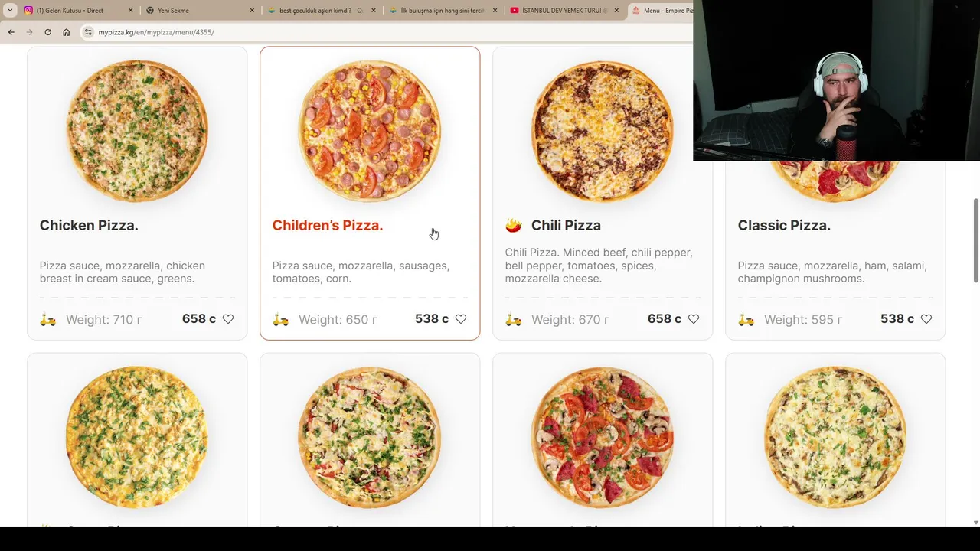Open the Classic Pizza title link

tap(784, 225)
